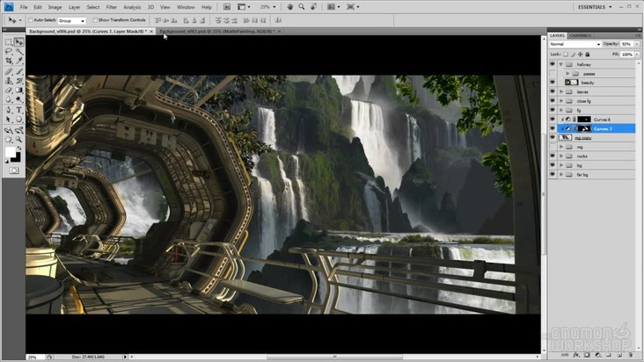644x362 pixels.
Task: Show the mg group layer
Action: [553, 147]
